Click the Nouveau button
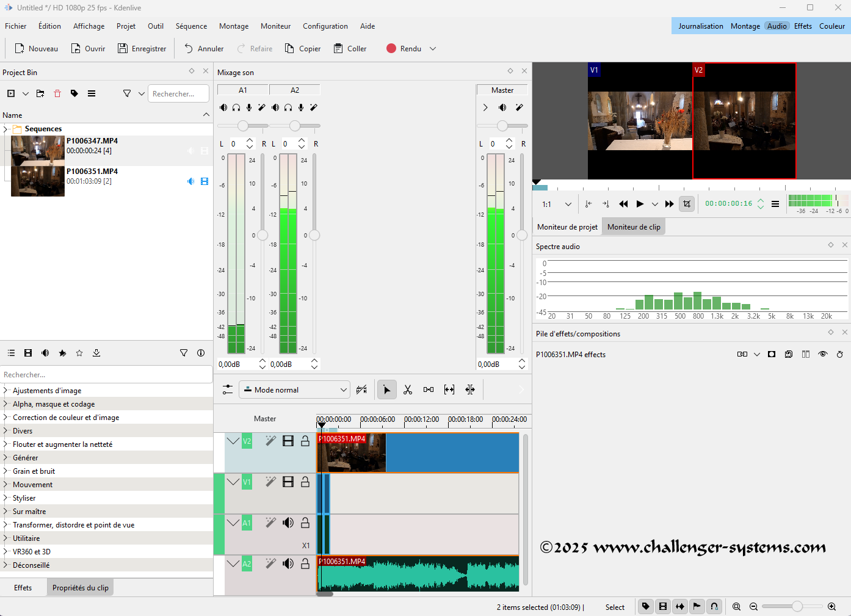Screen dimensions: 851x616 37,49
